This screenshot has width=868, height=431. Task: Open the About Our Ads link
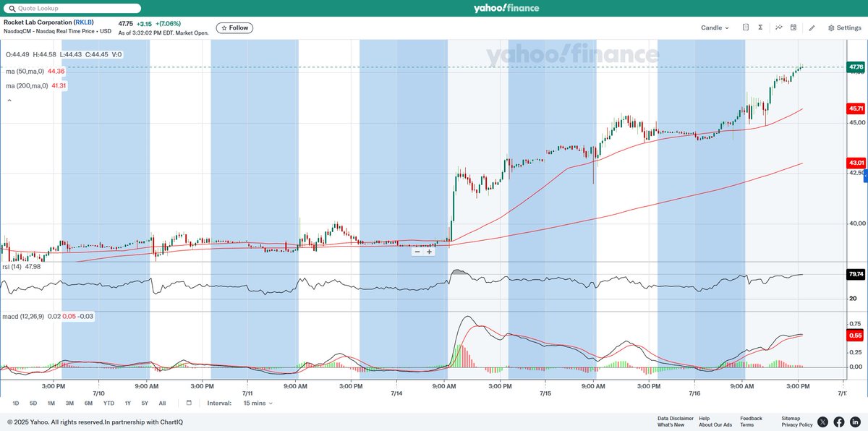pos(715,424)
